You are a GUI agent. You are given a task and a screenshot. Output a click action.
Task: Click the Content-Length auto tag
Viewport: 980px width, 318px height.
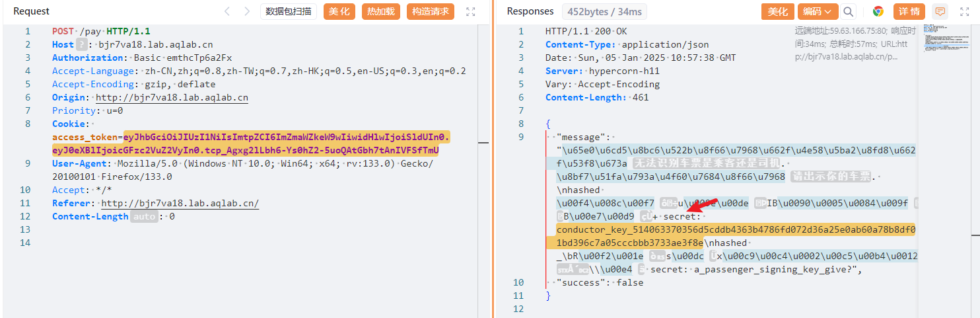(x=144, y=216)
